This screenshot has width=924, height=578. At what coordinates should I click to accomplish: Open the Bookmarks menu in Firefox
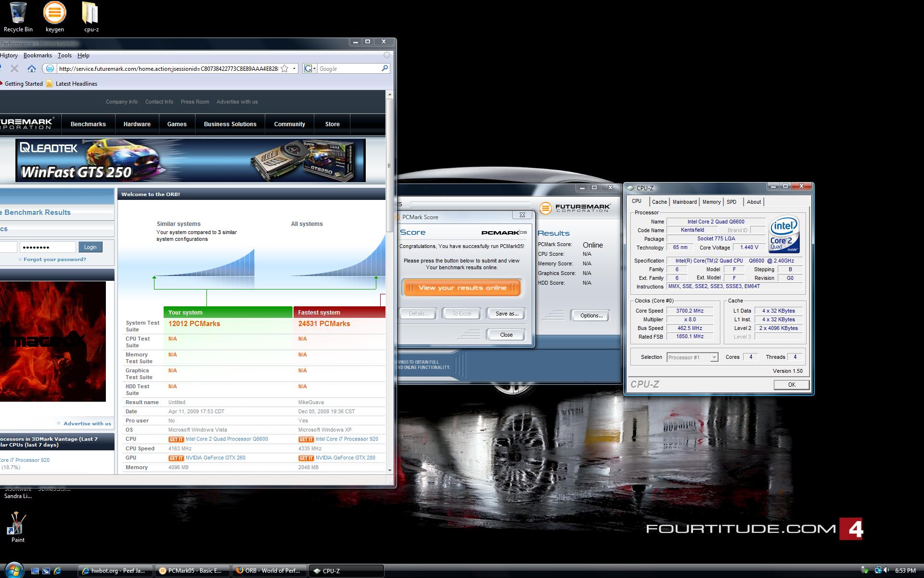(38, 55)
